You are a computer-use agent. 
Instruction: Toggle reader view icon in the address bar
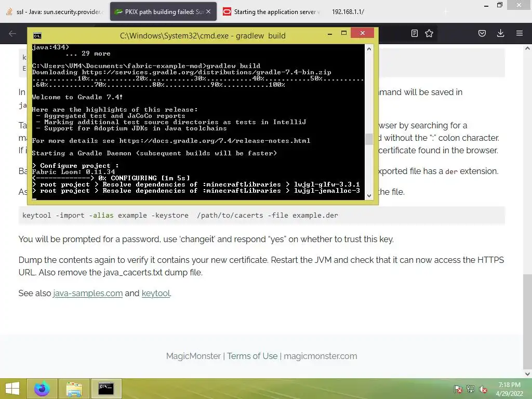coord(414,33)
